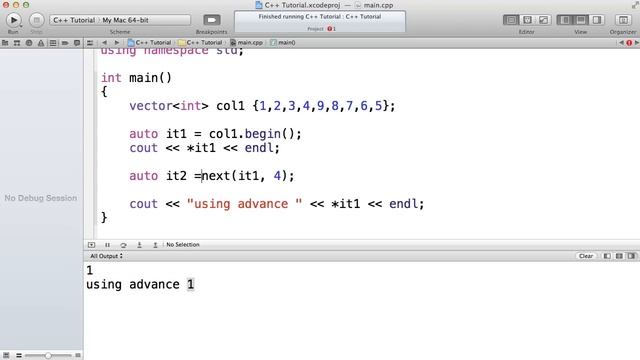The height and width of the screenshot is (360, 640).
Task: Click the Step Out debug icon
Action: point(155,245)
